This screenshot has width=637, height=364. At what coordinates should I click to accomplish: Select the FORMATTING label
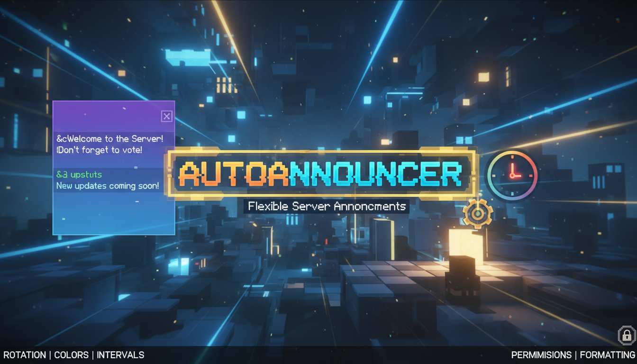point(607,355)
